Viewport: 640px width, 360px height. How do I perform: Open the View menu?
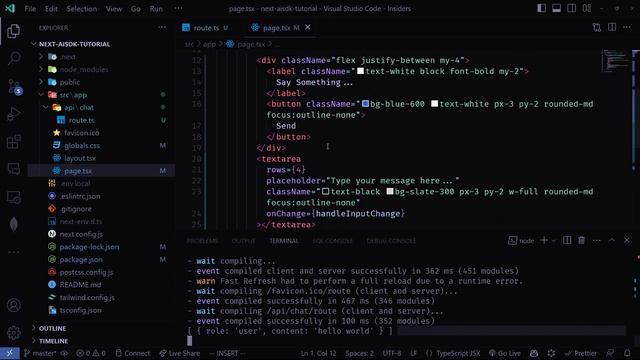click(113, 9)
